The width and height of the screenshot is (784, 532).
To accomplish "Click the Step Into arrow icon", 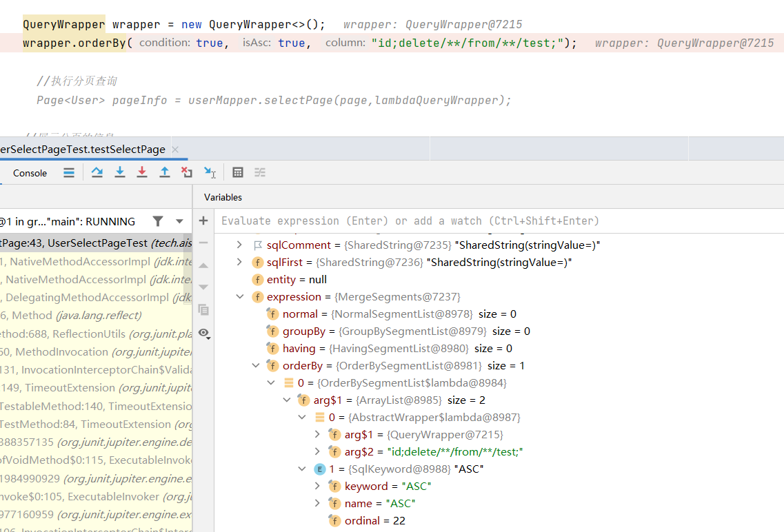I will (120, 172).
